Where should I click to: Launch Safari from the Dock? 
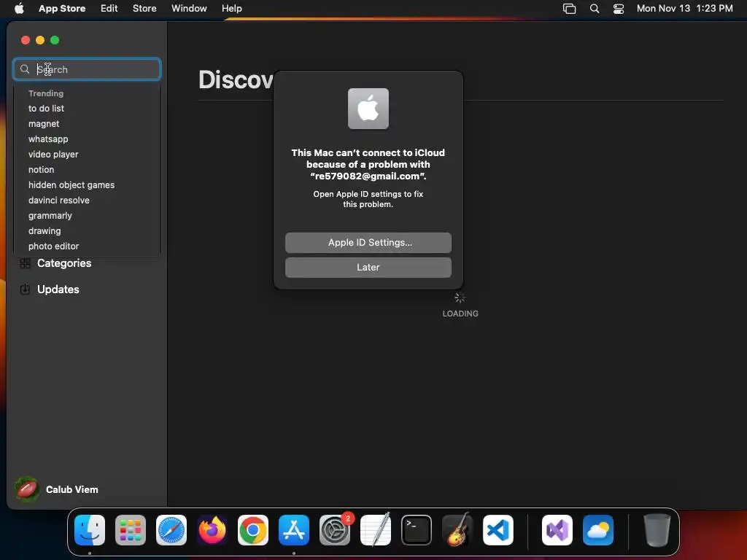(x=171, y=530)
